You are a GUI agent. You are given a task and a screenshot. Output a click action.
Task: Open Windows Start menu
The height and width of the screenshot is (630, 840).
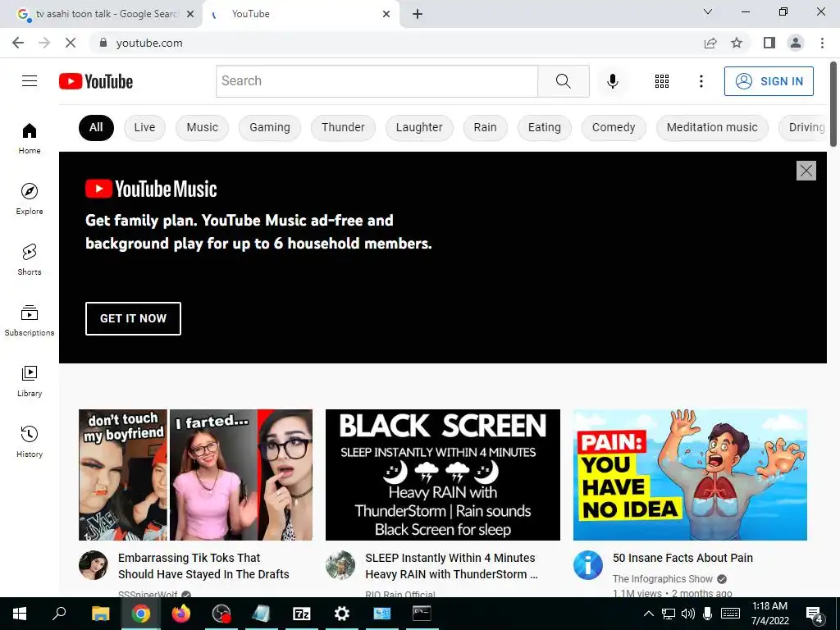tap(20, 614)
